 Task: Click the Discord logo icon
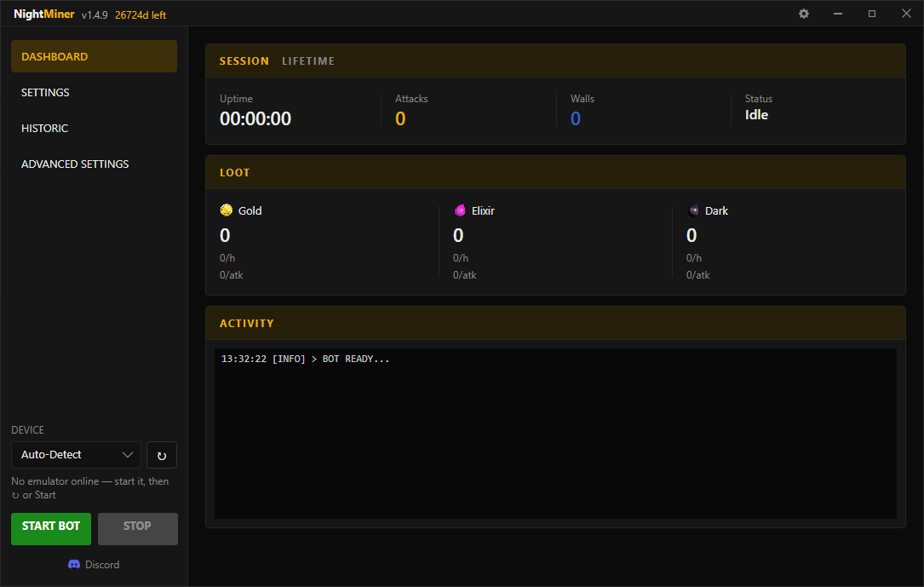tap(73, 565)
